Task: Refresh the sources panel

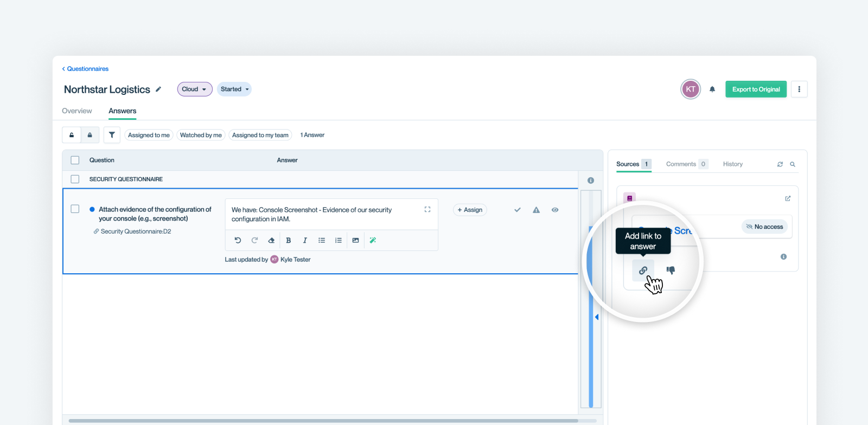Action: (780, 164)
